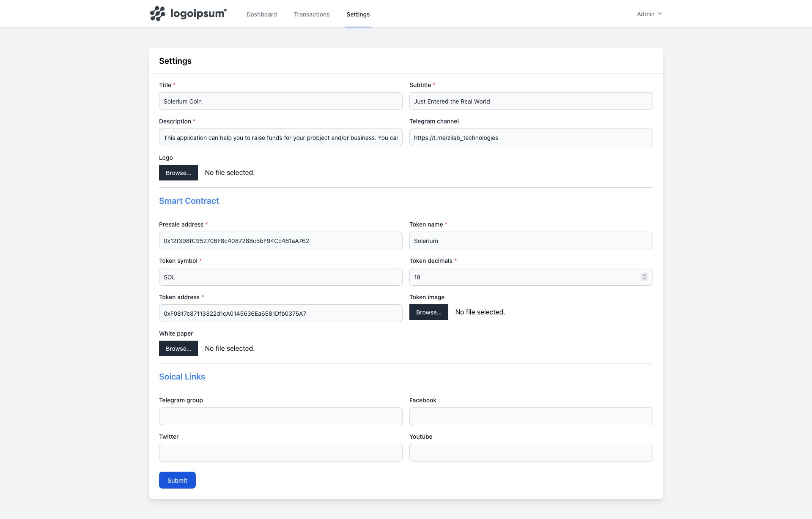Viewport: 812px width, 519px height.
Task: Go to the Dashboard tab
Action: [261, 14]
